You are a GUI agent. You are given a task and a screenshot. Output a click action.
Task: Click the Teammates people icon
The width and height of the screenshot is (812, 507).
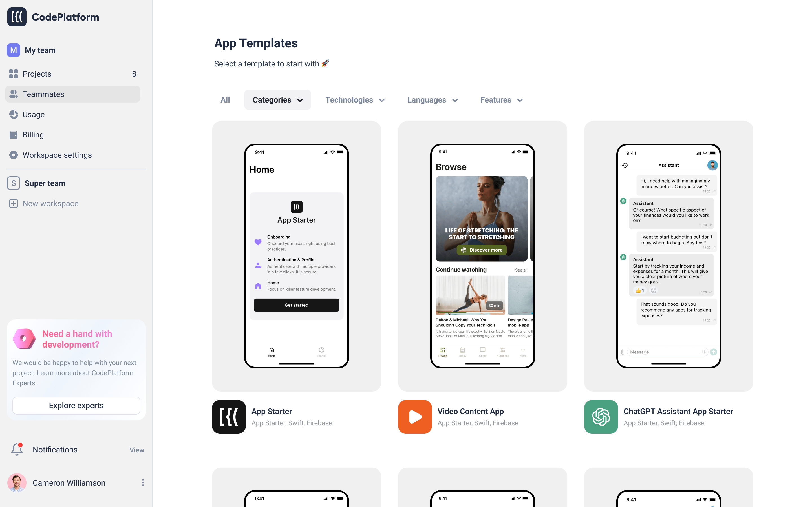click(x=13, y=94)
